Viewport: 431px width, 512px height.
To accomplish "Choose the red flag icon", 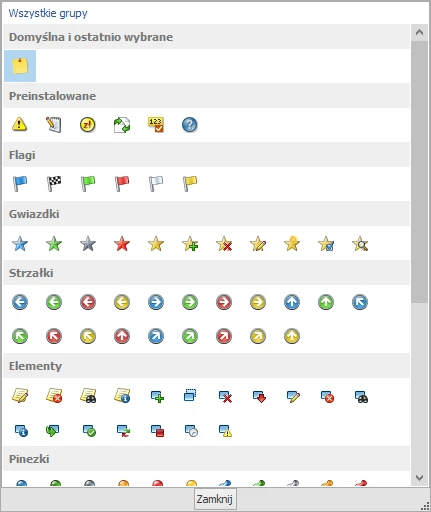I will [122, 183].
